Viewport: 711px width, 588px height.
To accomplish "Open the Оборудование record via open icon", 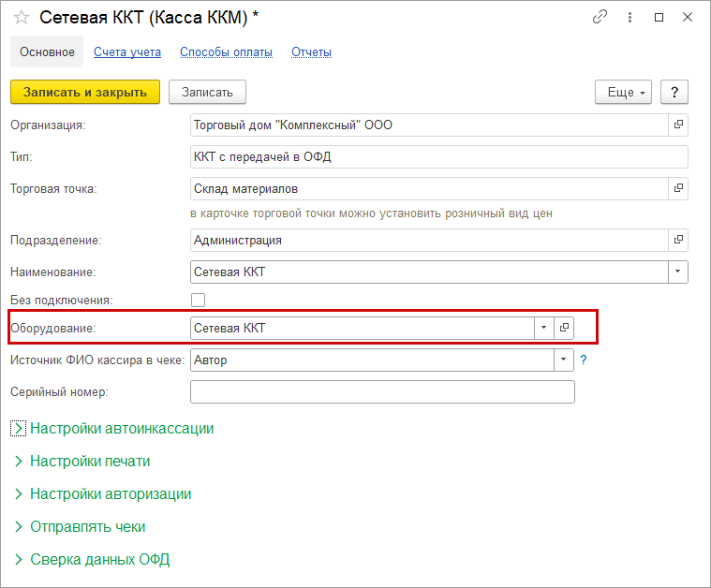I will coord(564,328).
